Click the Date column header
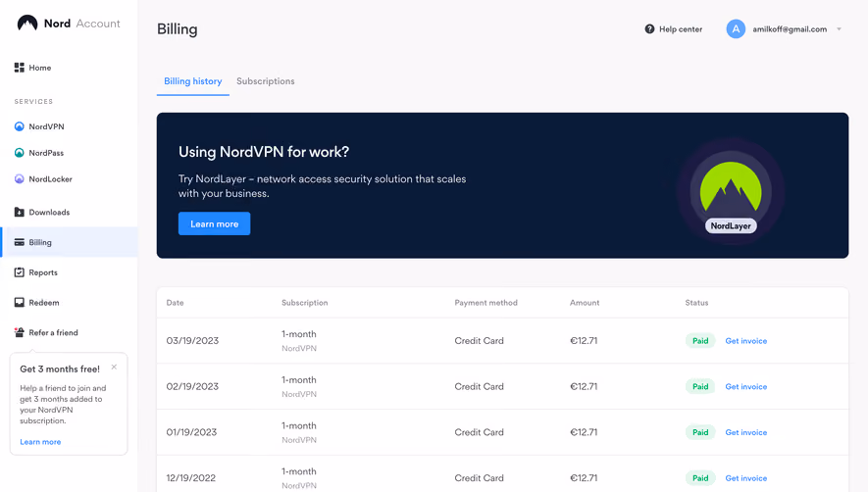The image size is (868, 492). [x=175, y=303]
